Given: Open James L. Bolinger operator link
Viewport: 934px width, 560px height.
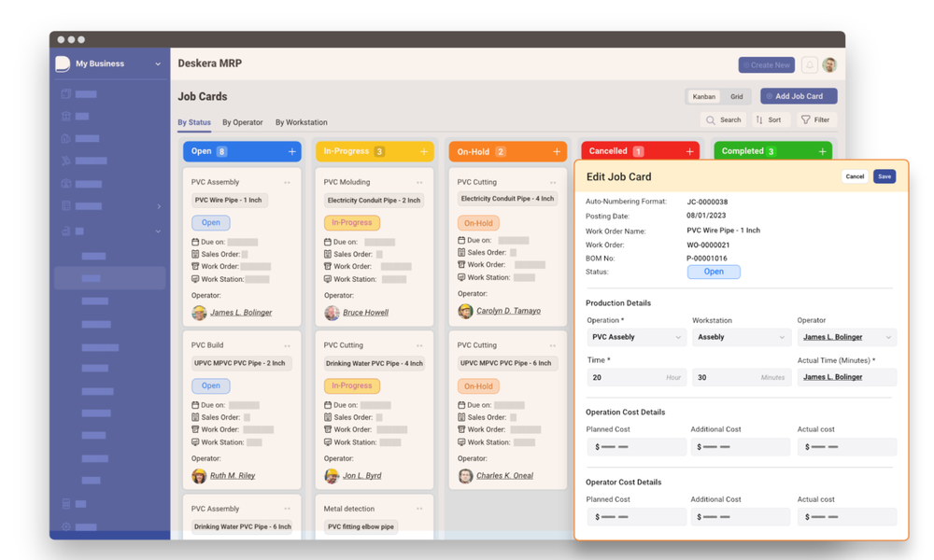Looking at the screenshot, I should [241, 313].
